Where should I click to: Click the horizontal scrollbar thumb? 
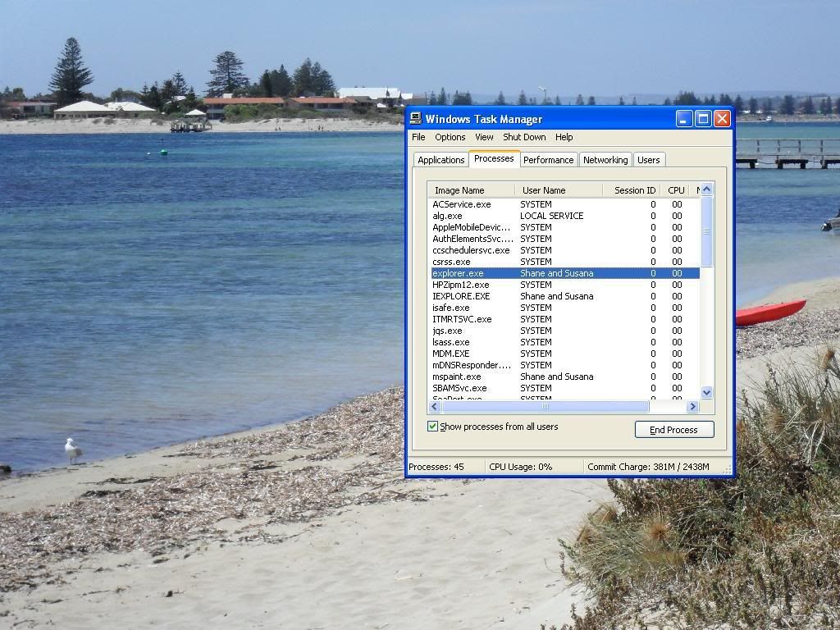tap(546, 407)
